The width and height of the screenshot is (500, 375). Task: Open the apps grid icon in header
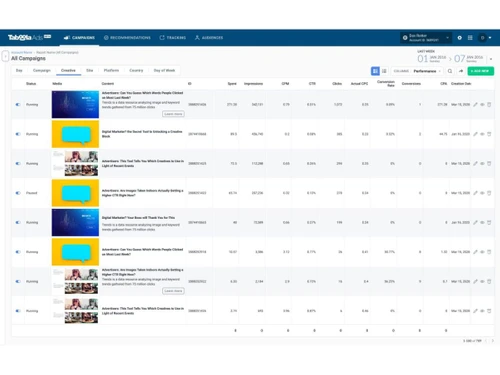click(x=470, y=38)
